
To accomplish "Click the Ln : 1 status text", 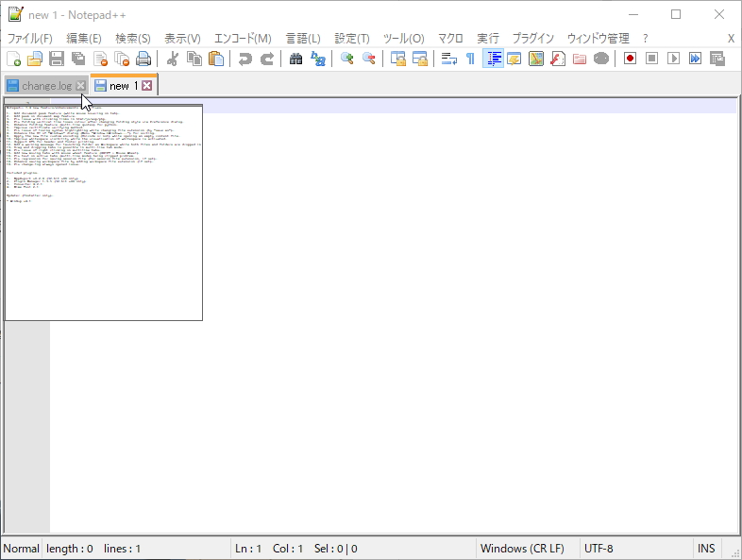I will [248, 549].
